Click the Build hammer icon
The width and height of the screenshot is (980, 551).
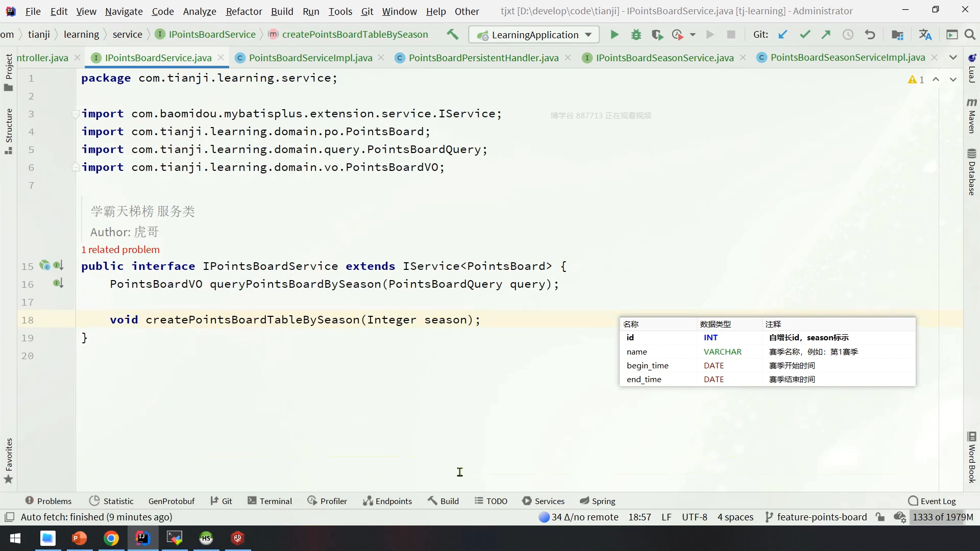pyautogui.click(x=452, y=35)
